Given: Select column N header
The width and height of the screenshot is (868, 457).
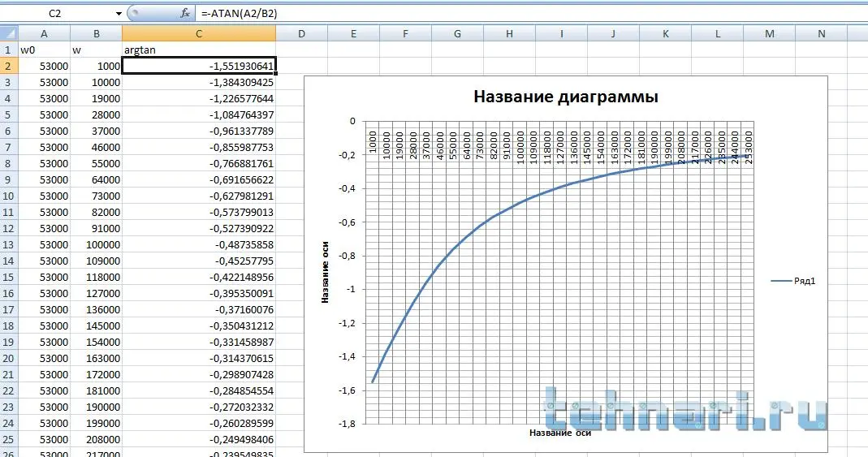Looking at the screenshot, I should click(822, 34).
